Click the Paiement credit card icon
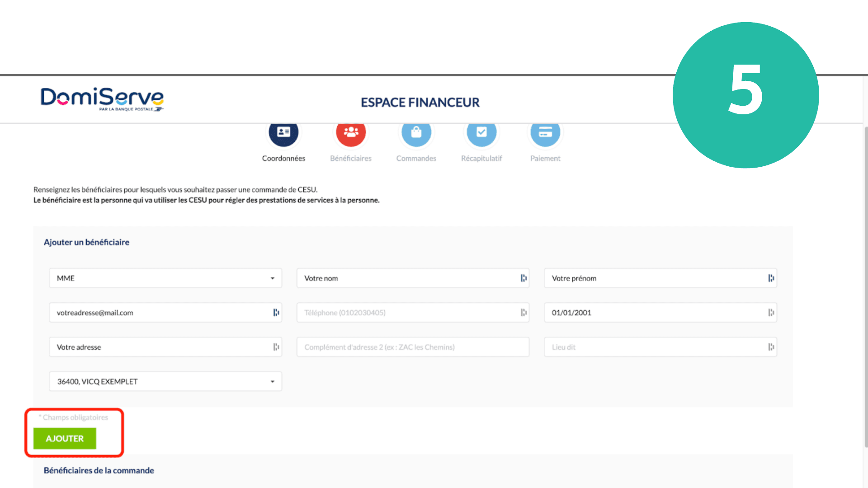The image size is (868, 488). click(x=545, y=133)
